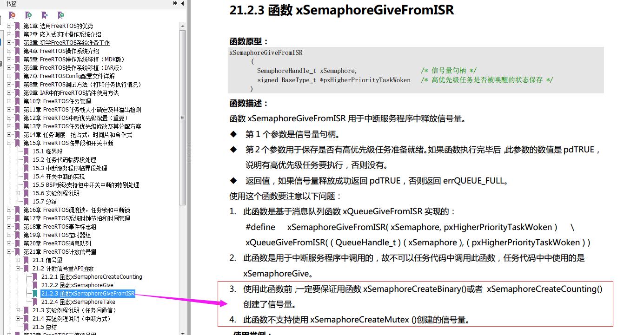Viewport: 644px width, 335px height.
Task: Click the bookmark icon beside 第4章 FreeRTOS操作系统介绍
Action: (x=18, y=51)
